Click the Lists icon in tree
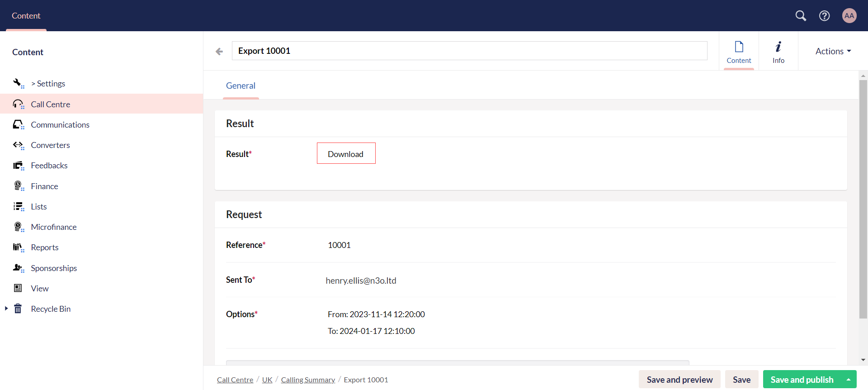This screenshot has height=390, width=868. tap(18, 206)
